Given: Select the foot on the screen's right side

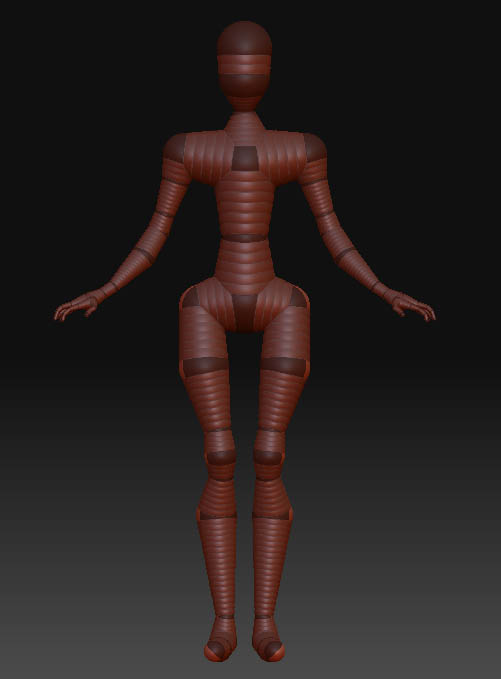Looking at the screenshot, I should click(268, 639).
